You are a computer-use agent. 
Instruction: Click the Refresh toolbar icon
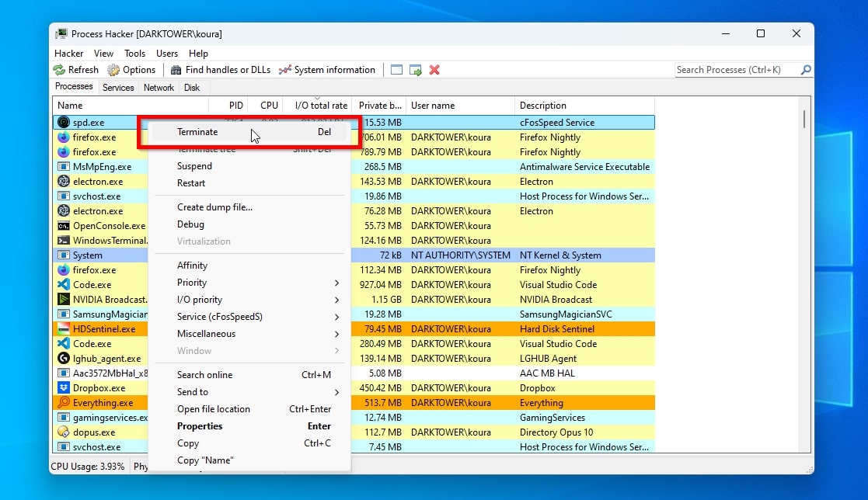click(x=59, y=70)
